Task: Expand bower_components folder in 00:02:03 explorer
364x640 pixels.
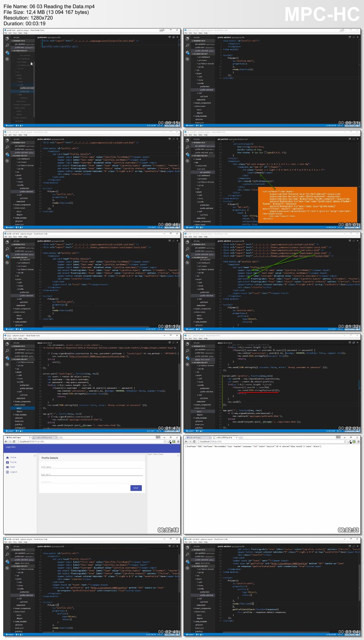Action: [x=203, y=405]
